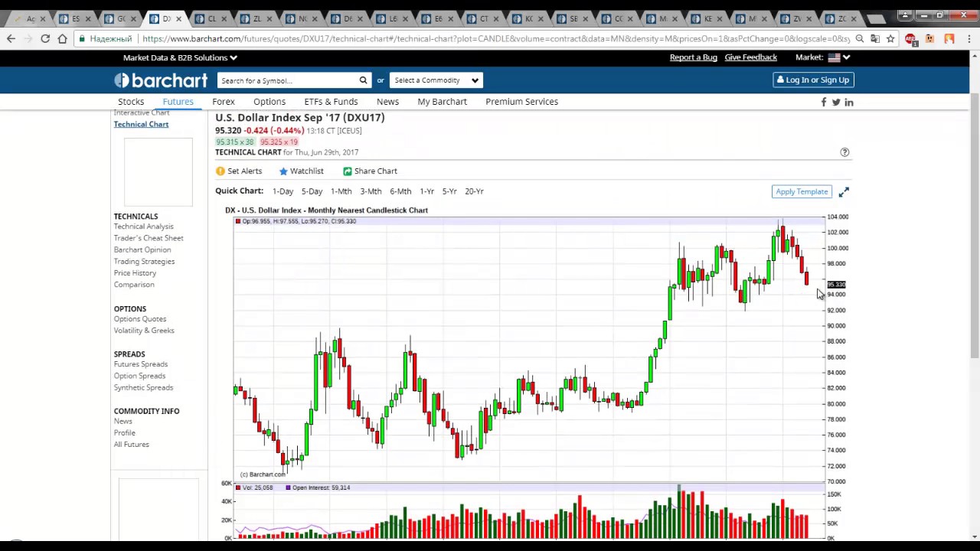980x551 pixels.
Task: Click the Share Chart green icon
Action: pos(347,171)
